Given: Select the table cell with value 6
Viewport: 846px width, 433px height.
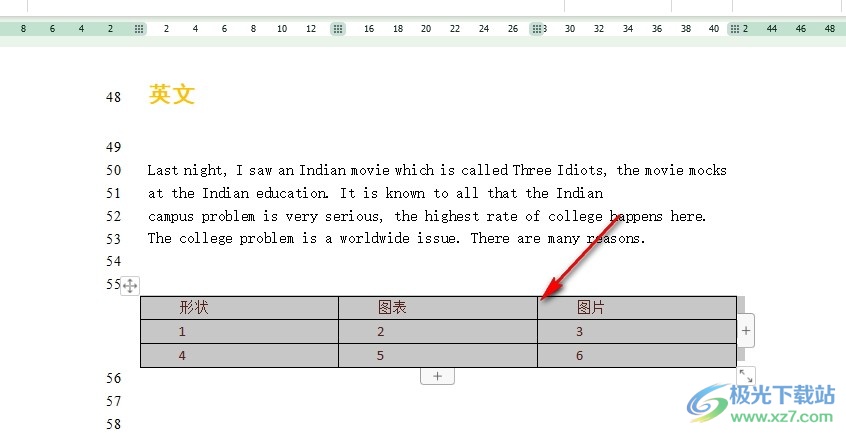Looking at the screenshot, I should click(x=637, y=355).
